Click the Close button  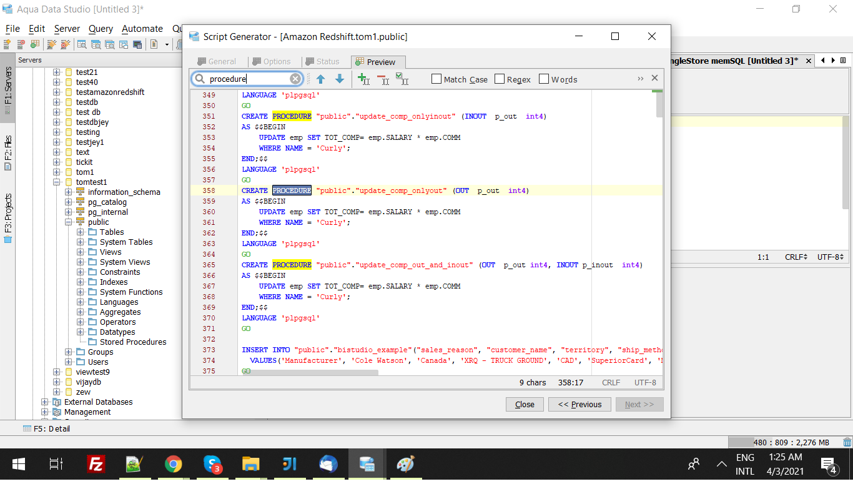[525, 405]
